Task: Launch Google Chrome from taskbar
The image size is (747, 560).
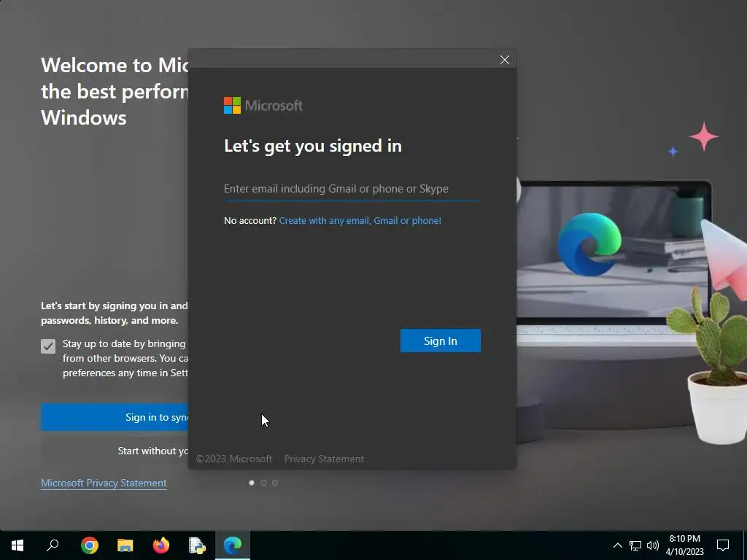Action: coord(90,545)
